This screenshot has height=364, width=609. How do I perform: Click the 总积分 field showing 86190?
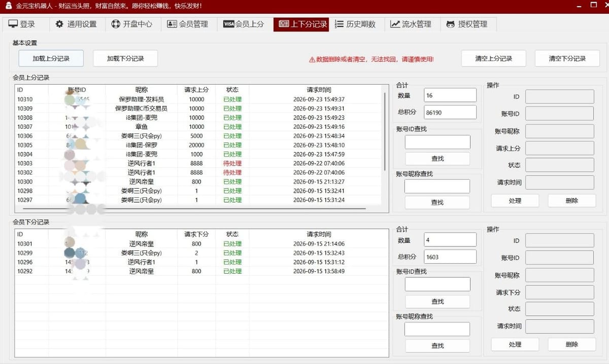(450, 112)
